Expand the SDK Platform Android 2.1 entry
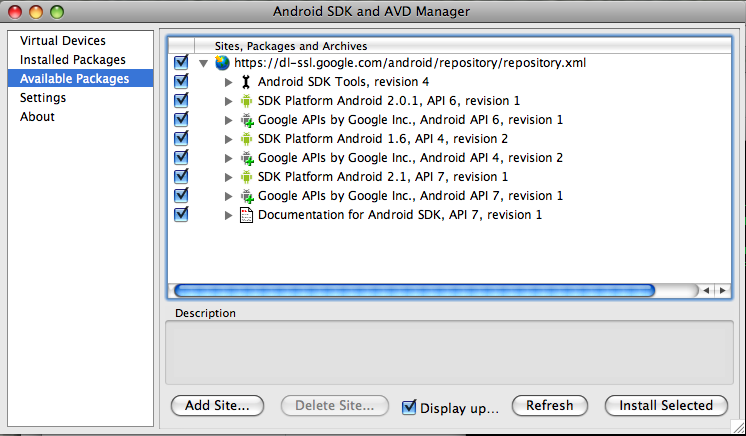 click(228, 178)
